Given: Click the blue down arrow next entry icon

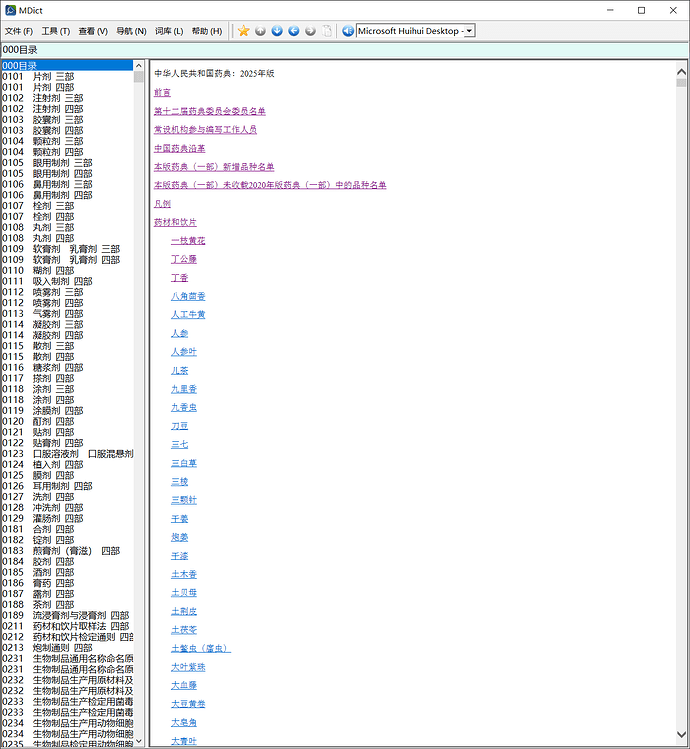Looking at the screenshot, I should pyautogui.click(x=277, y=31).
